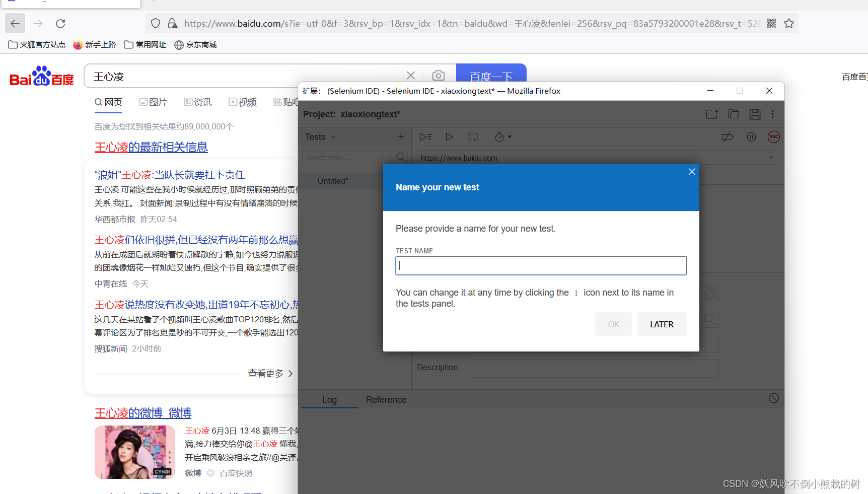The image size is (868, 494).
Task: Toggle pause on exceptions icon
Action: pyautogui.click(x=751, y=137)
